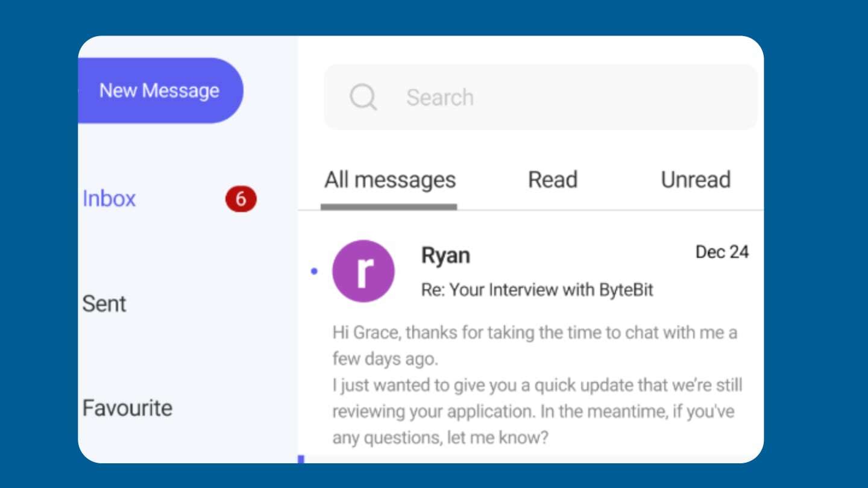Click the 'any questions, let me know?' line
Screen dimensions: 868x488
pyautogui.click(x=440, y=437)
